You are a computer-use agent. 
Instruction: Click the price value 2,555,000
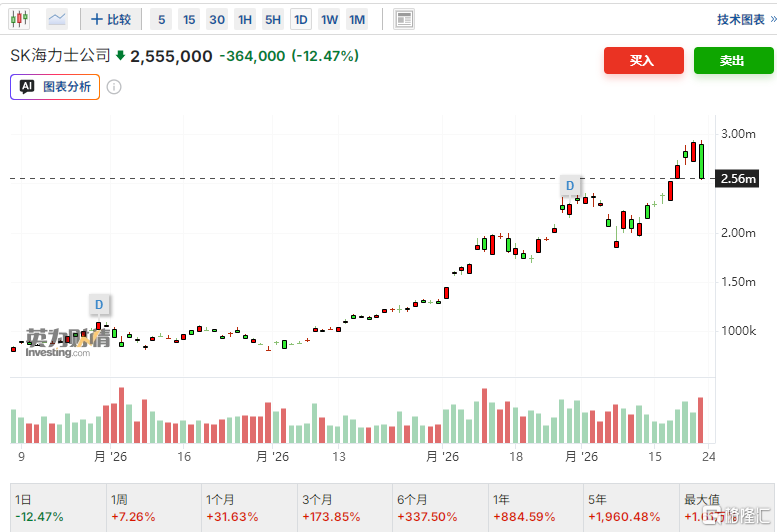tap(171, 56)
